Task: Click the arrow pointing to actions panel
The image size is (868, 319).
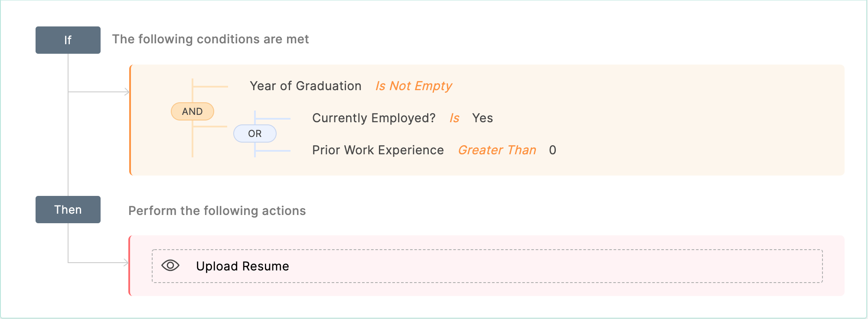Action: coord(126,263)
